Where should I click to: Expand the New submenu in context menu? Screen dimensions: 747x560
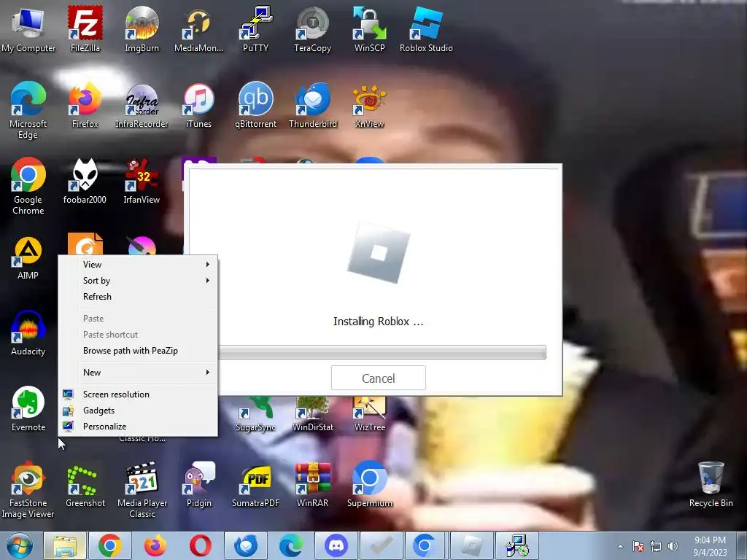click(x=138, y=373)
